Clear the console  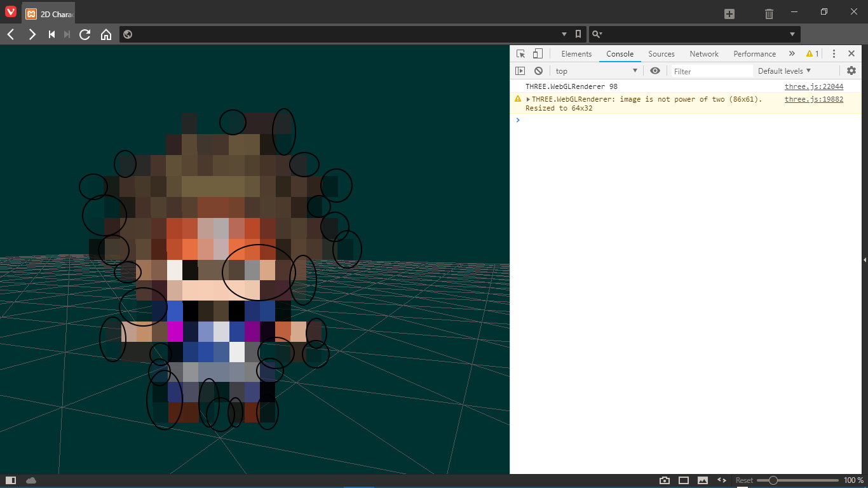[538, 71]
